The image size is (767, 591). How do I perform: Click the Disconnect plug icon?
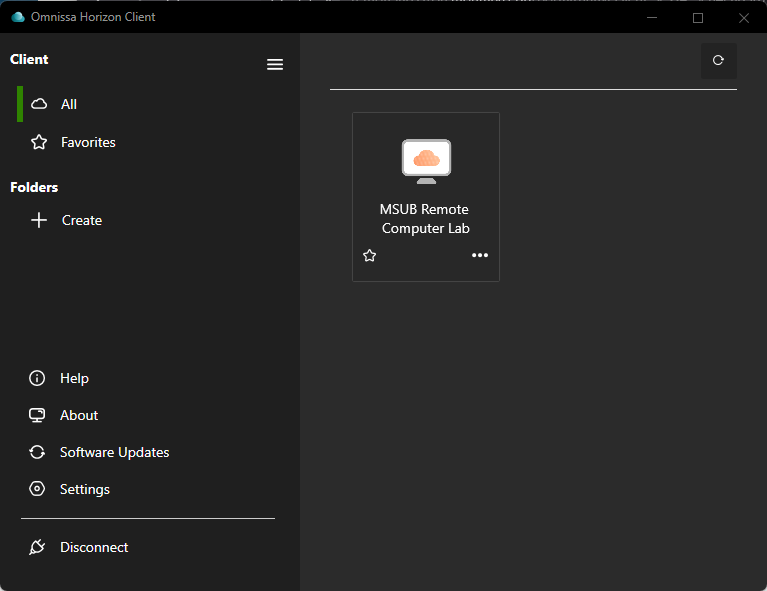38,547
